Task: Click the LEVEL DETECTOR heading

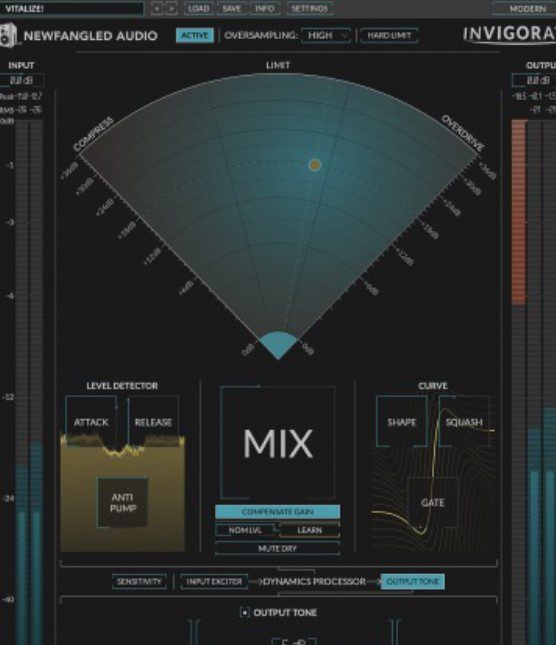Action: click(x=122, y=386)
